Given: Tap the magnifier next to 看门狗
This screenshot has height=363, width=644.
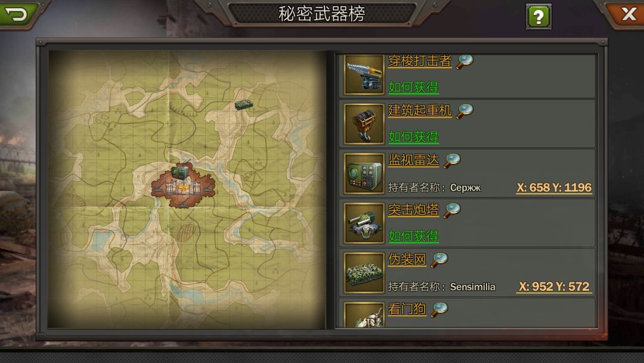Looking at the screenshot, I should (439, 309).
